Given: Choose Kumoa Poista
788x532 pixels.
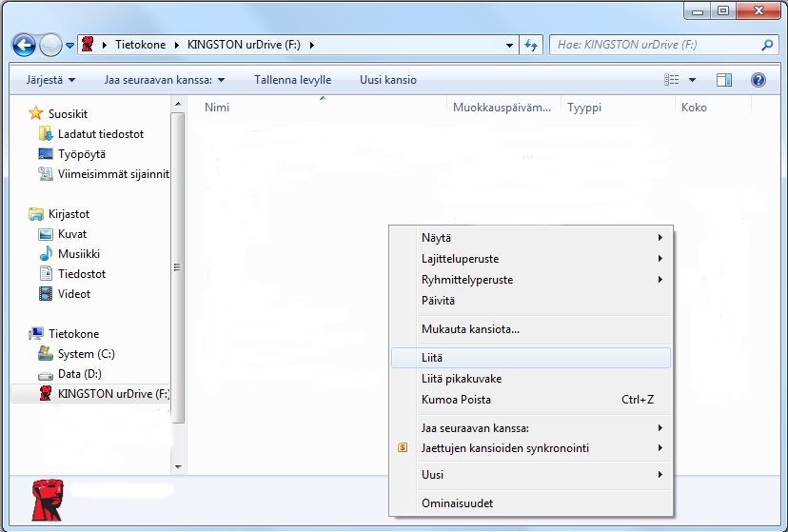Looking at the screenshot, I should click(531, 400).
